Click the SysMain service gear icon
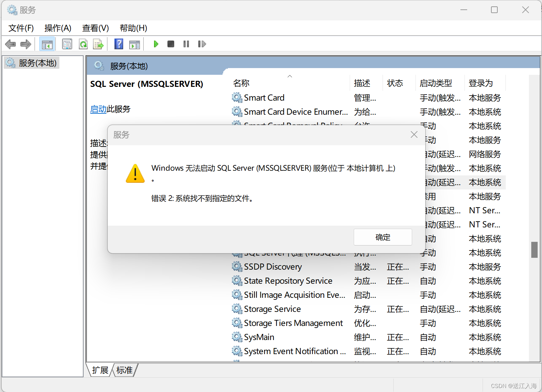Image resolution: width=542 pixels, height=392 pixels. pyautogui.click(x=237, y=337)
